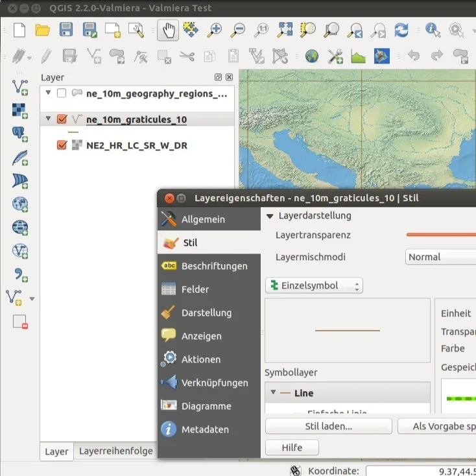Viewport: 476px width, 476px height.
Task: Open the Beschriftungen tab
Action: coord(209,266)
